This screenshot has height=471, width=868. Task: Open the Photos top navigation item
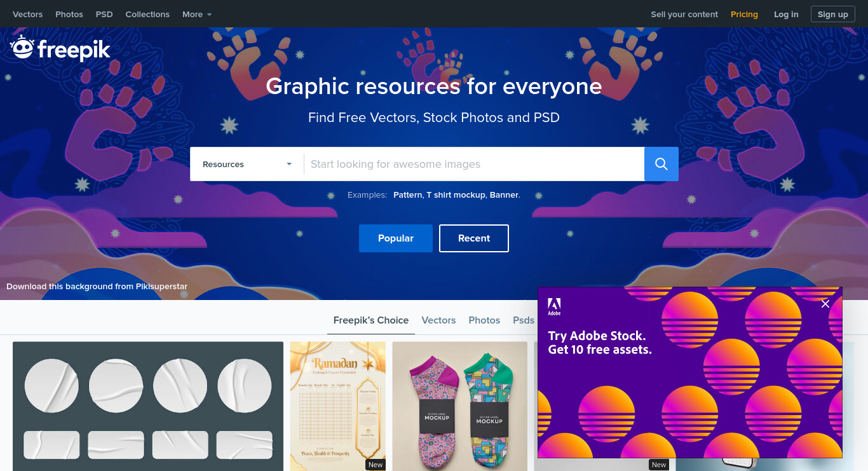pos(69,14)
